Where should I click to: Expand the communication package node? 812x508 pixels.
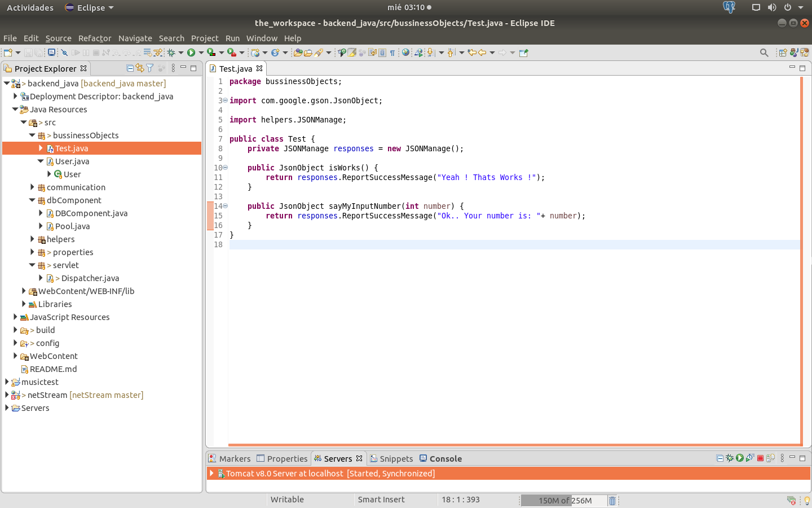(x=32, y=187)
